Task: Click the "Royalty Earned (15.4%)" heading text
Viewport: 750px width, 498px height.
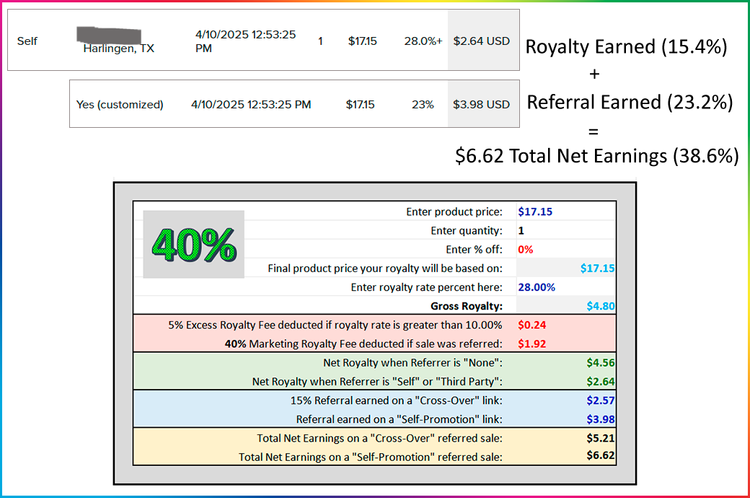Action: (x=626, y=46)
